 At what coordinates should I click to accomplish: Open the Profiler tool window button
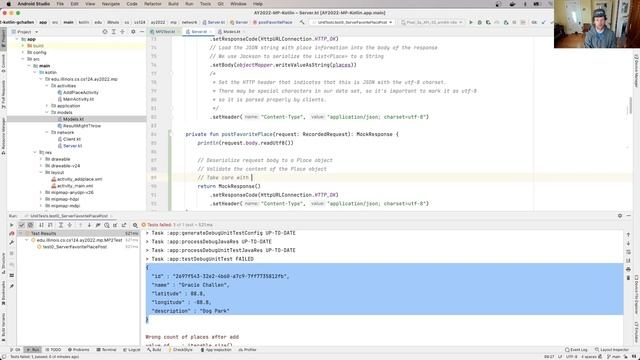(x=247, y=350)
